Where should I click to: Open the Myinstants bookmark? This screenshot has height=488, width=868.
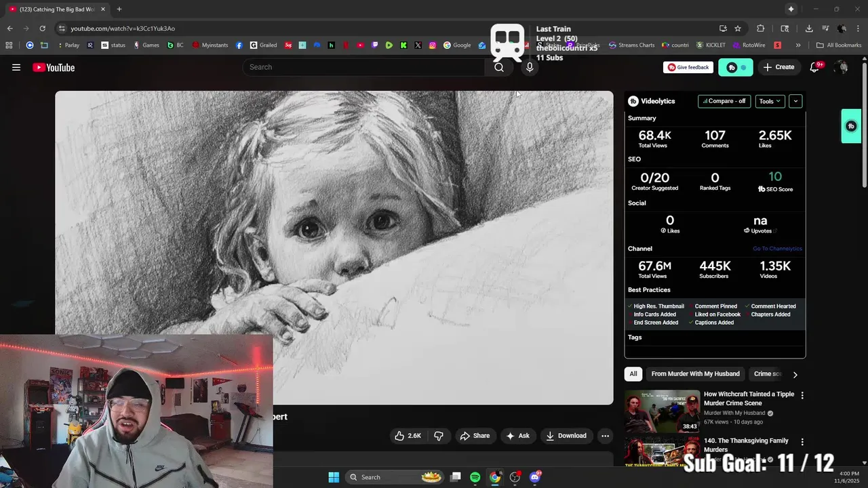pos(210,45)
